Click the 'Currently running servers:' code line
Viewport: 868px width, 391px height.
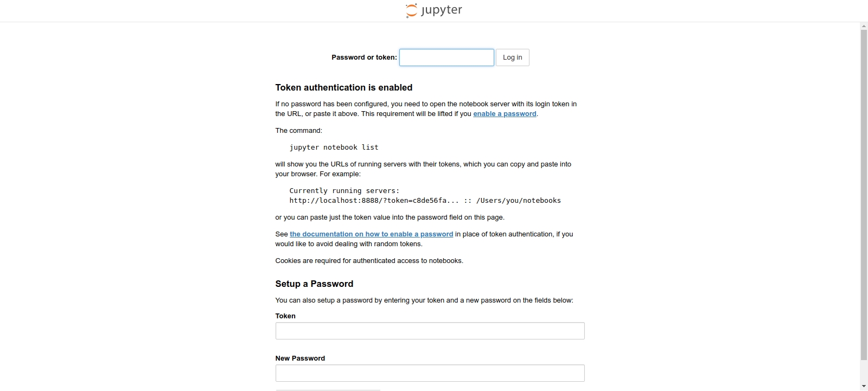pyautogui.click(x=344, y=191)
